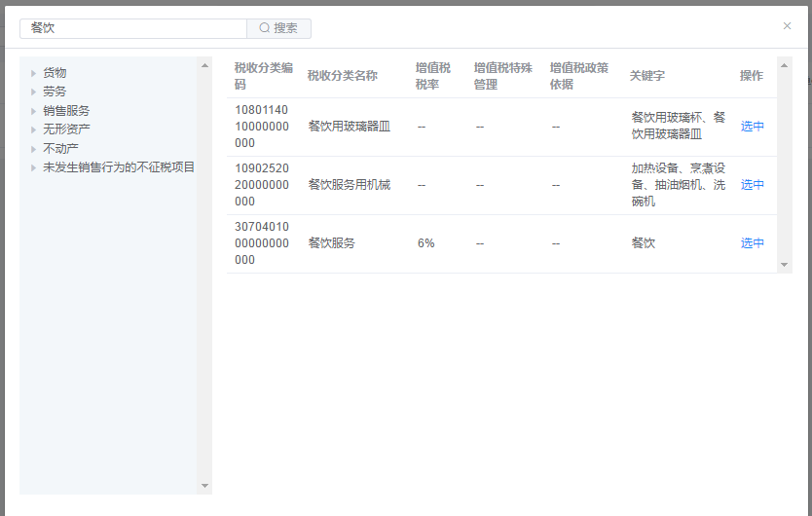This screenshot has height=516, width=812.
Task: Click the tree panel scroll up arrow
Action: [204, 65]
